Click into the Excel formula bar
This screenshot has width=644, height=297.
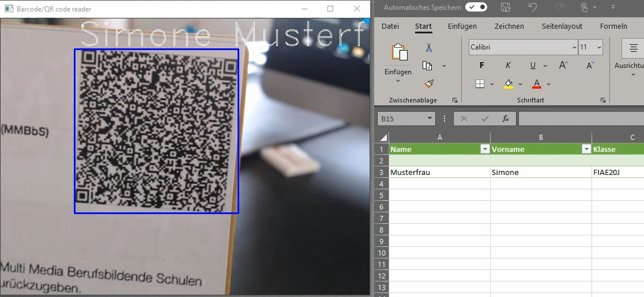(x=581, y=119)
